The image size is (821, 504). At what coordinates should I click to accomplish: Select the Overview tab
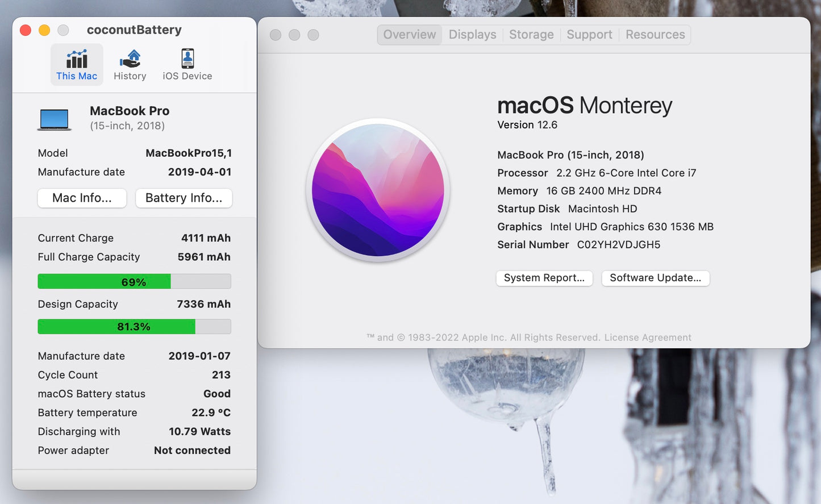[x=410, y=35]
